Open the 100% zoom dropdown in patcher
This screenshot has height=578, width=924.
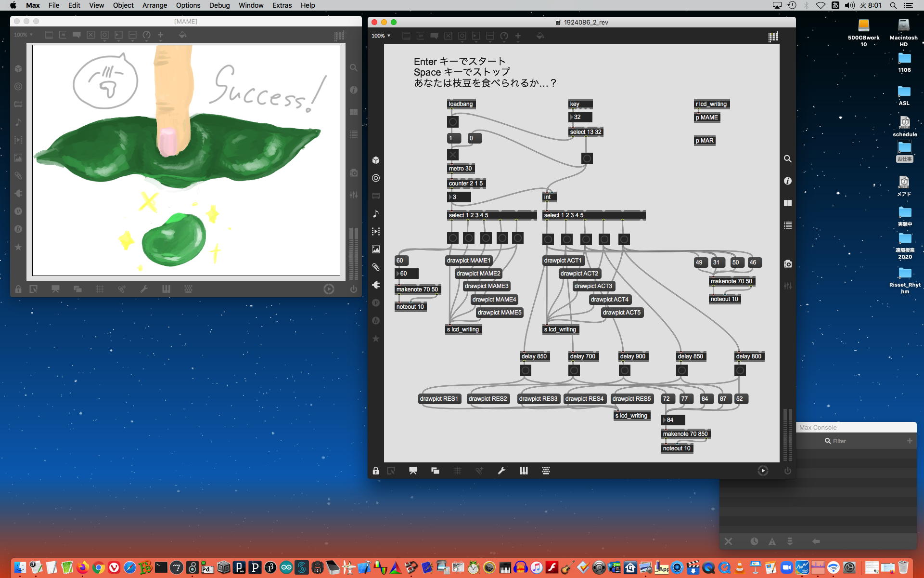[x=381, y=36]
